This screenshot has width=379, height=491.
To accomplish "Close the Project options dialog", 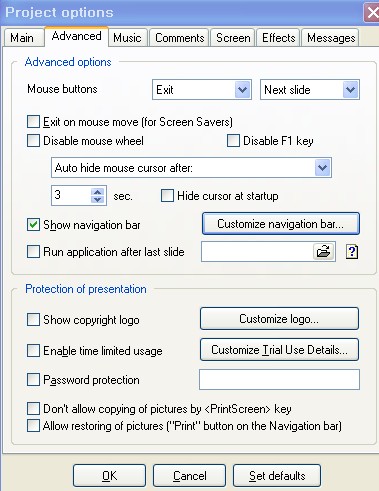I will coord(372,13).
